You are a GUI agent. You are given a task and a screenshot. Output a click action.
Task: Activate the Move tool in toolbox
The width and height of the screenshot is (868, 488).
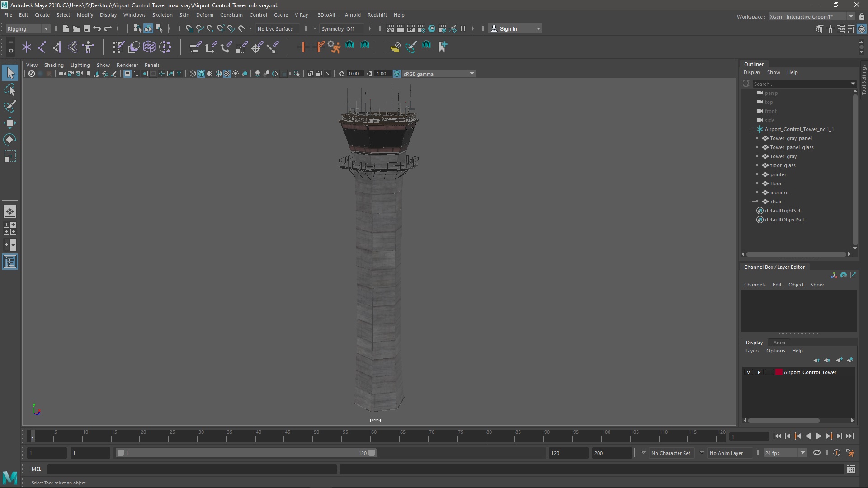tap(10, 123)
